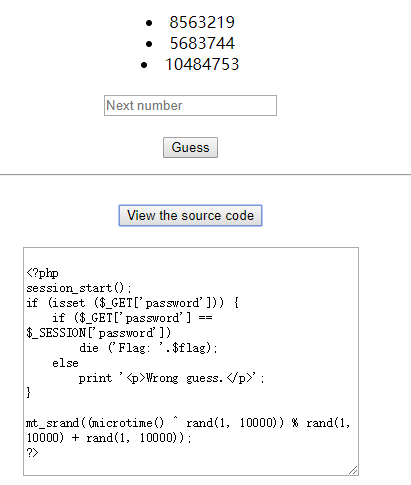Click the horizontal divider below Guess button
The height and width of the screenshot is (485, 411).
tap(205, 174)
